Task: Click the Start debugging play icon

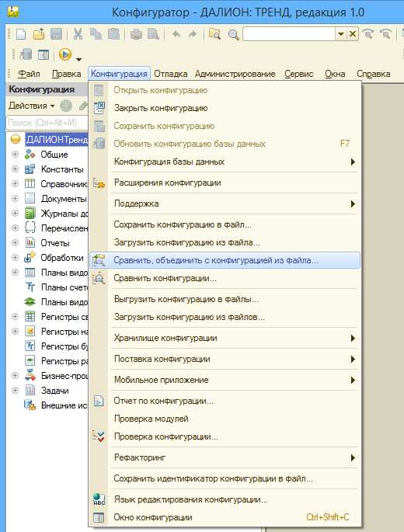Action: pos(65,54)
